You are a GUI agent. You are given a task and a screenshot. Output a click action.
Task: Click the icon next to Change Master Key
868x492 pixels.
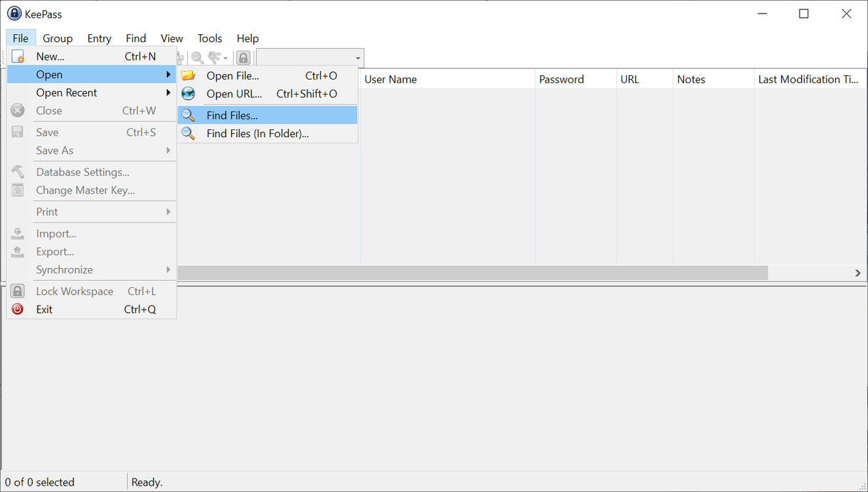(x=18, y=190)
